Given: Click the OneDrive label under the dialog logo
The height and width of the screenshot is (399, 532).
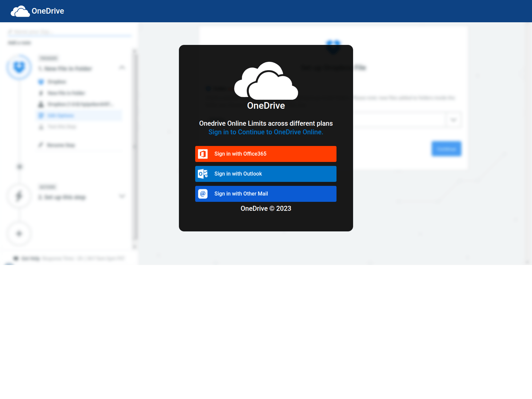Looking at the screenshot, I should tap(266, 106).
